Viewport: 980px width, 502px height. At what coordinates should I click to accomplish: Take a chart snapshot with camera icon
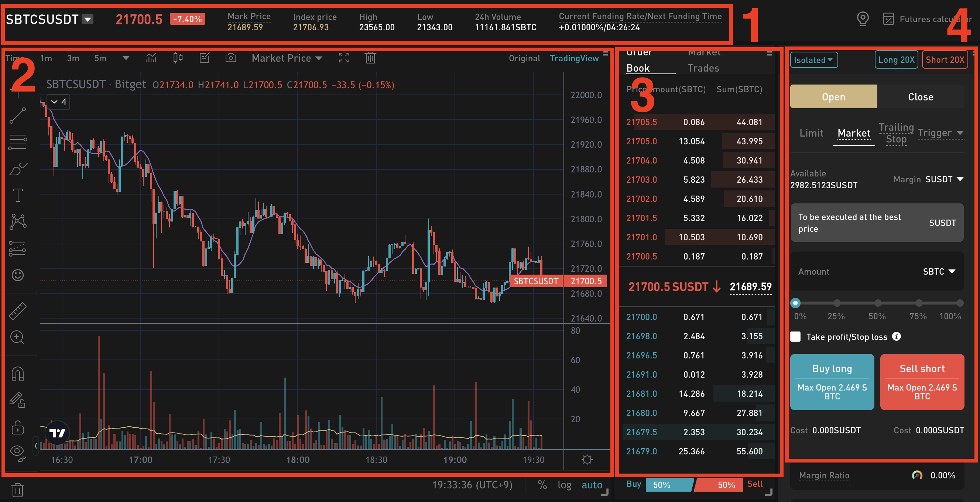(x=230, y=58)
